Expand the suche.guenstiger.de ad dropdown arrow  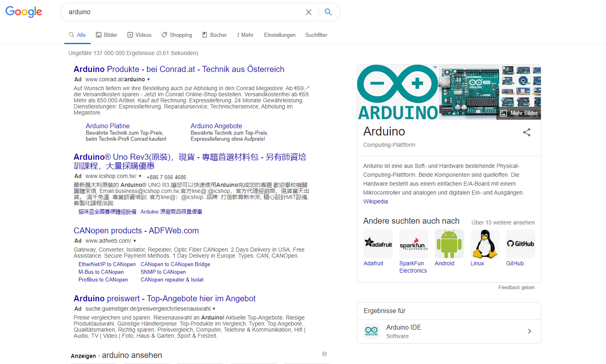coord(214,309)
